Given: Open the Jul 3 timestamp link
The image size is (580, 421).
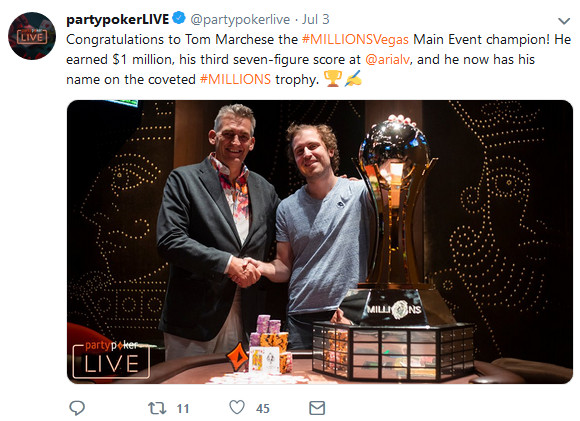Looking at the screenshot, I should (316, 19).
